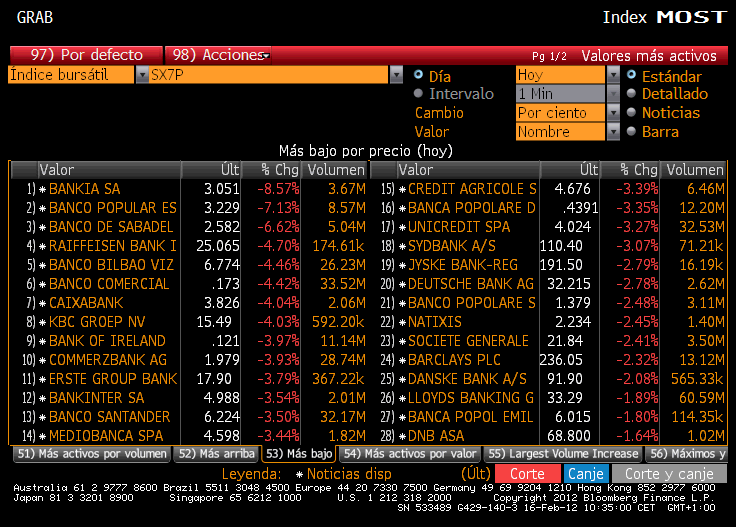This screenshot has width=736, height=527.
Task: Click news asterisk beside JYSKE BANK-REG
Action: 402,266
